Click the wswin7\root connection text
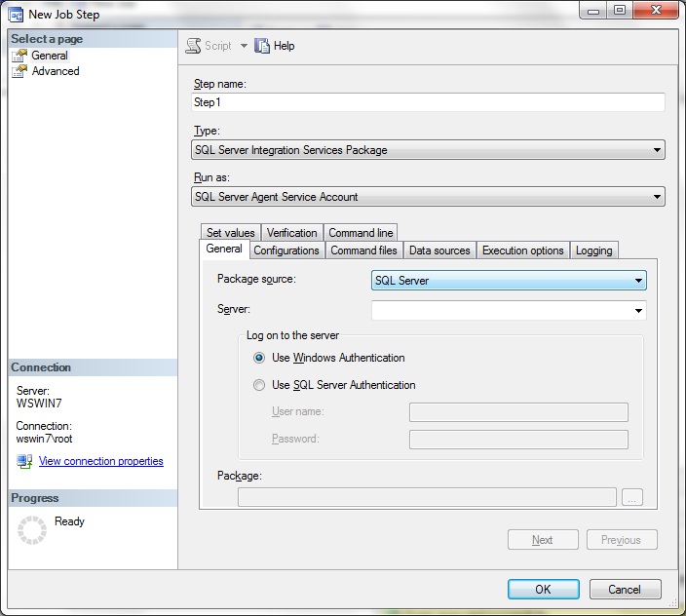The image size is (686, 616). pos(44,439)
